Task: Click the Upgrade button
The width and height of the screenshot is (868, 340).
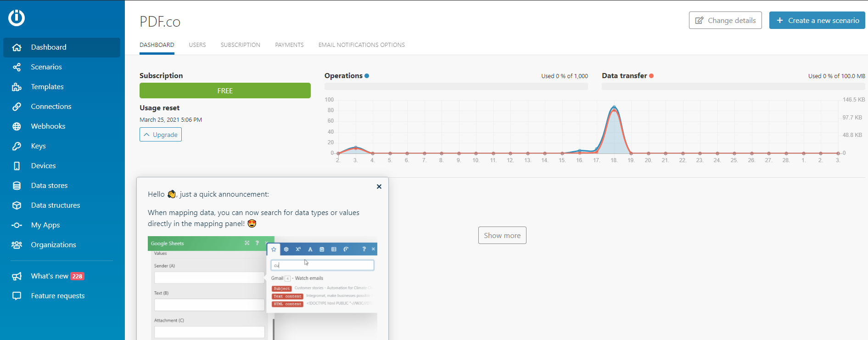Action: (x=161, y=135)
